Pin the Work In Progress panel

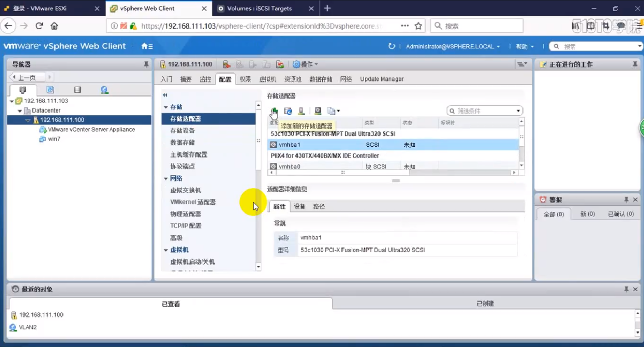(635, 65)
